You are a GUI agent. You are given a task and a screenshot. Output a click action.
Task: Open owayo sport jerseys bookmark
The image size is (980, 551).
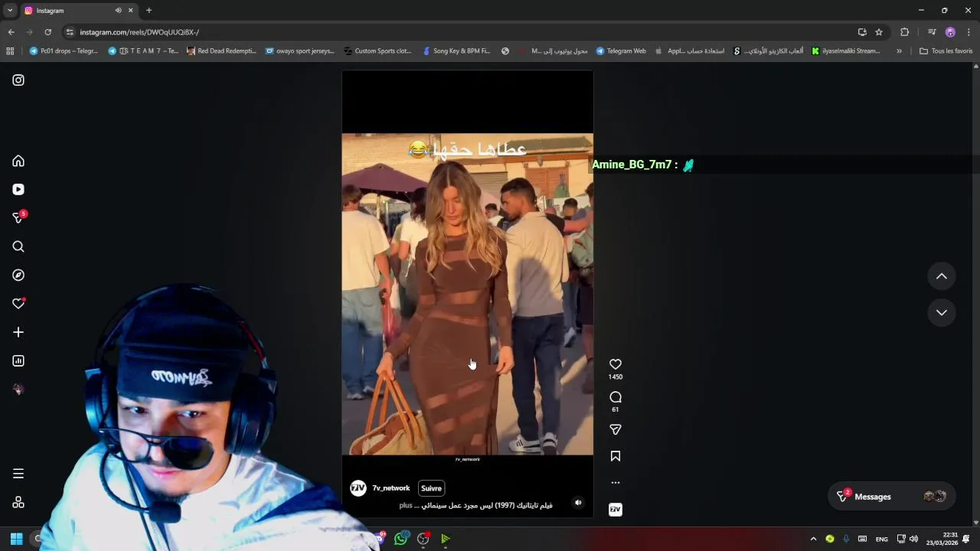click(300, 51)
